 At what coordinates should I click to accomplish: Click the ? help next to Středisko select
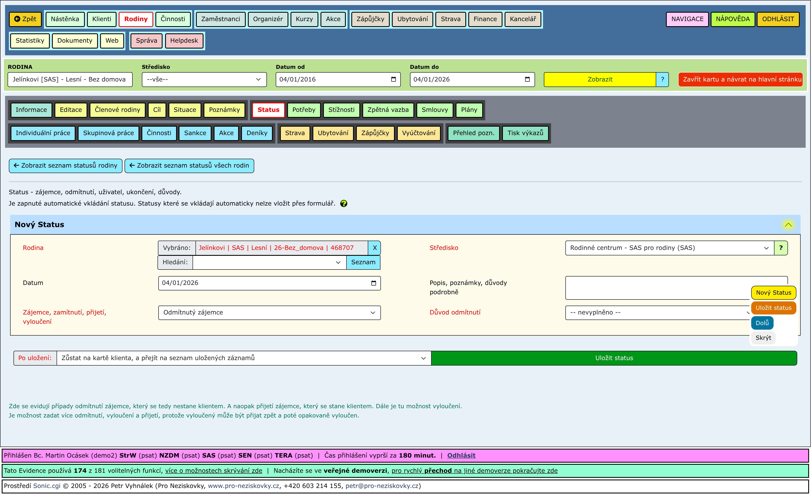[781, 248]
